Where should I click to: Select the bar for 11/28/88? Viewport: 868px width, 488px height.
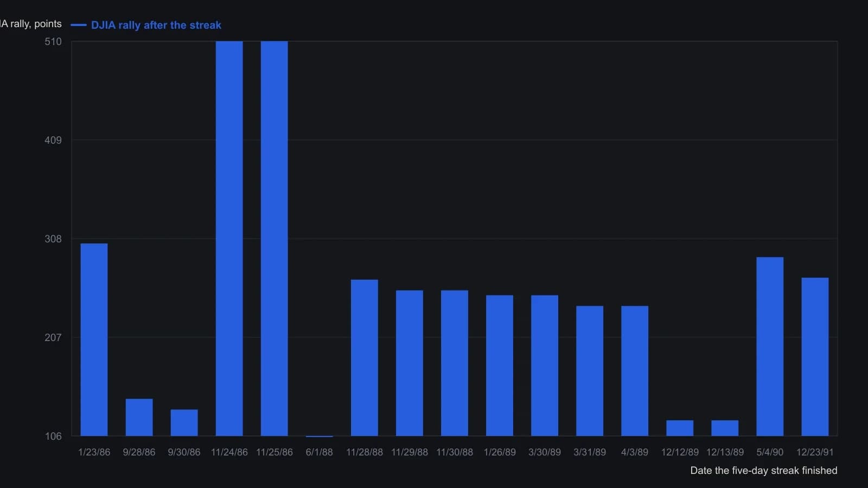tap(364, 358)
